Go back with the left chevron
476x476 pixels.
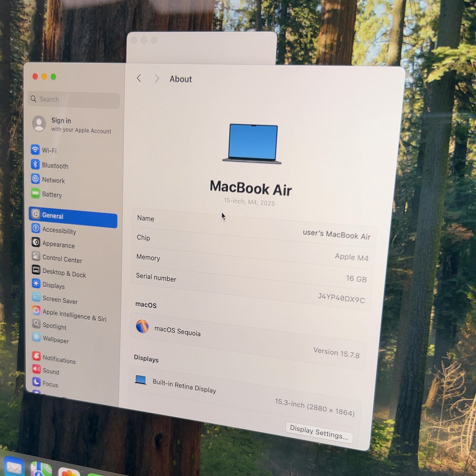click(x=139, y=78)
